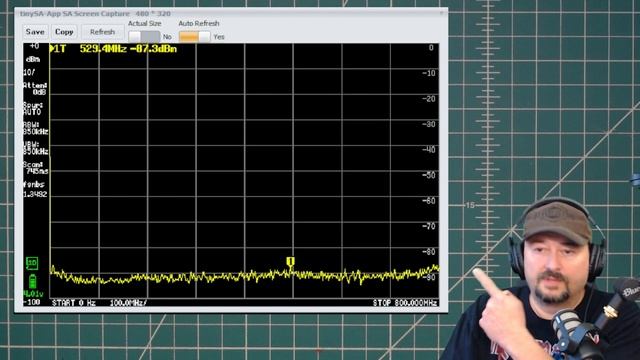
Task: Click the Scan: 745ms setting
Action: (x=35, y=168)
